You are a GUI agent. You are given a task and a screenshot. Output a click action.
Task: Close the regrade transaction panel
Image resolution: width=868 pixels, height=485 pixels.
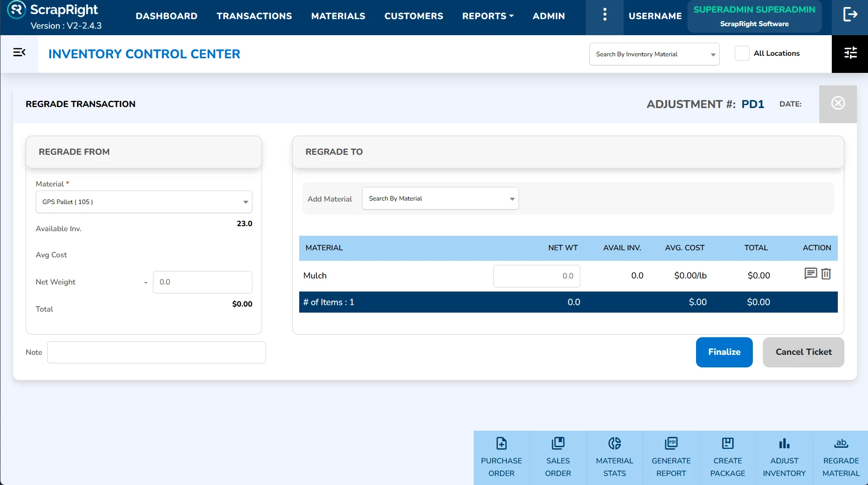838,104
